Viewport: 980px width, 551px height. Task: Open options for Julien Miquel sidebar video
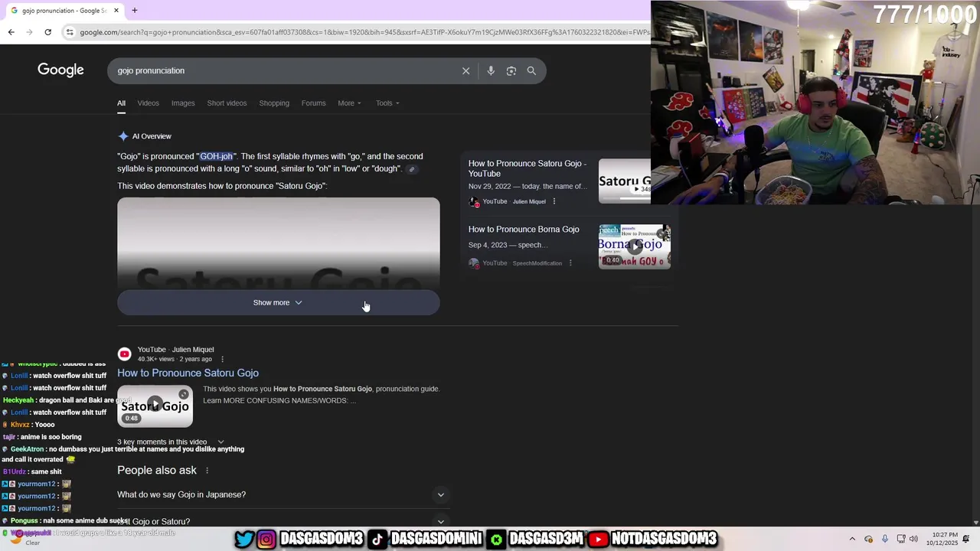[554, 201]
